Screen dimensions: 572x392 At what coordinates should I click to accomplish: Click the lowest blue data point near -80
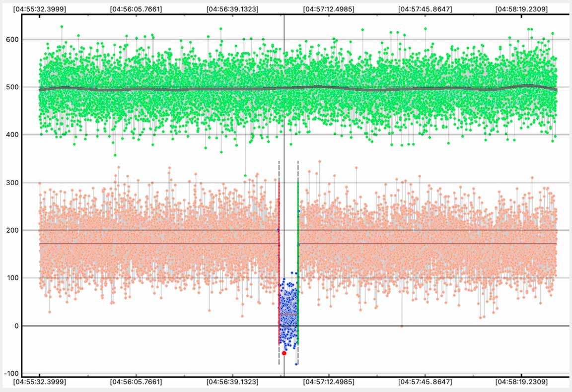coord(296,364)
